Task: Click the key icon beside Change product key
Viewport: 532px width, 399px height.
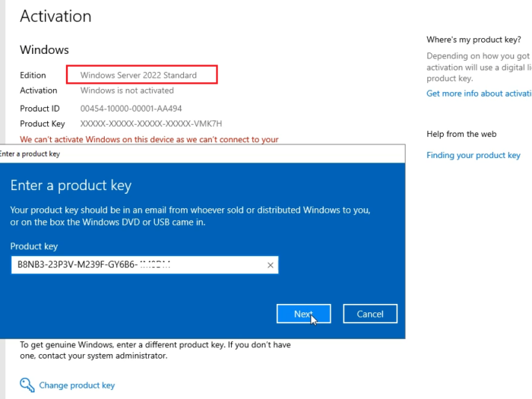Action: tap(27, 385)
